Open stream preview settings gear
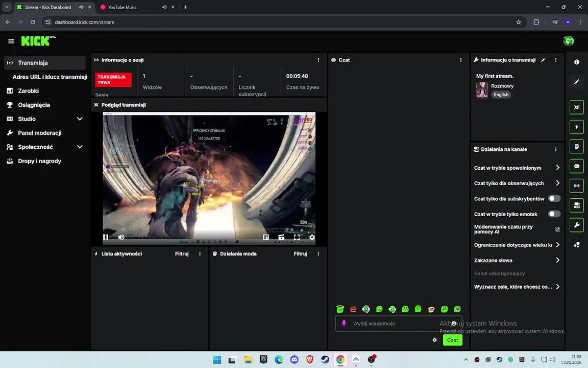This screenshot has height=368, width=588. pyautogui.click(x=312, y=237)
